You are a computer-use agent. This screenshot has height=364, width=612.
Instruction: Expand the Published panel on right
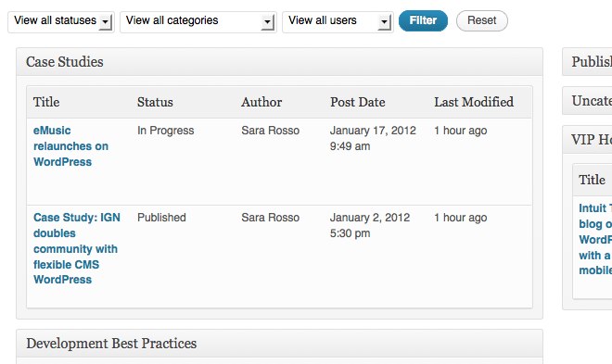pos(587,62)
